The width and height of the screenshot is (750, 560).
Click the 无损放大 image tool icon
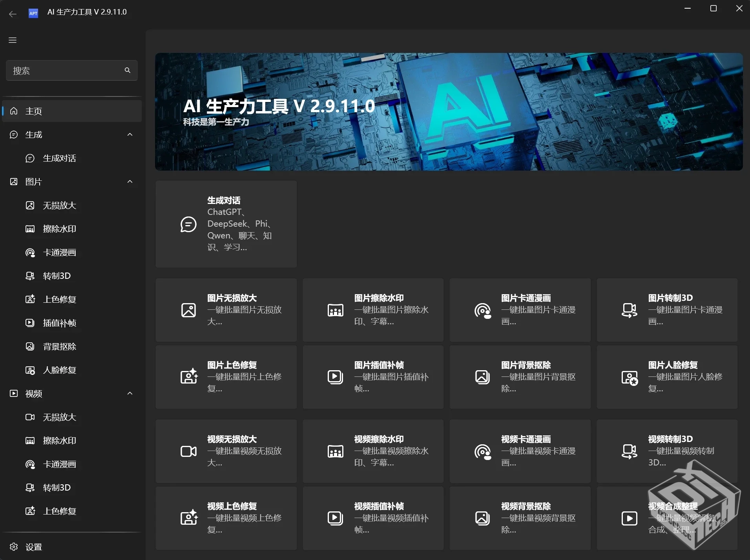[31, 205]
